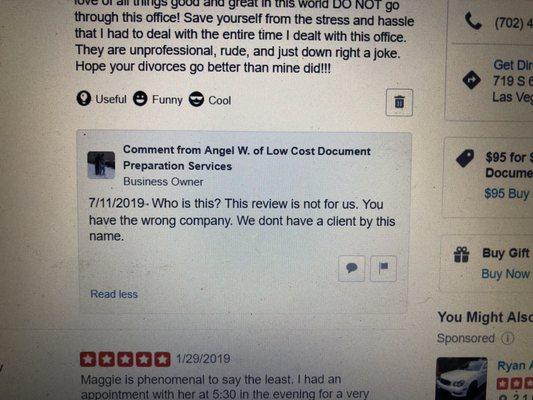533x400 pixels.
Task: Click the speech bubble comment icon
Action: coord(351,268)
